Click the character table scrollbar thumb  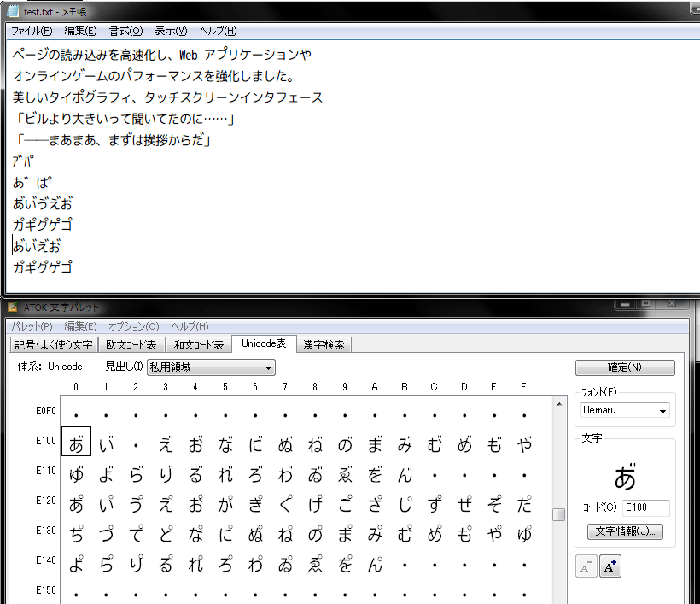[x=559, y=514]
